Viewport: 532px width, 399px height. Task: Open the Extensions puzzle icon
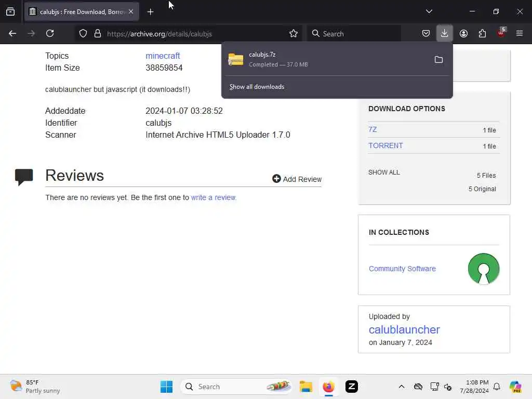coord(482,34)
